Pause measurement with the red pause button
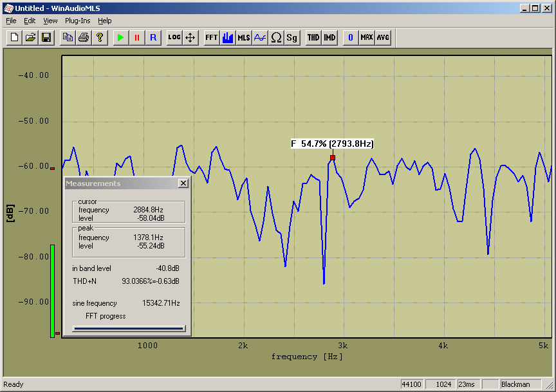556x392 pixels. pyautogui.click(x=136, y=37)
